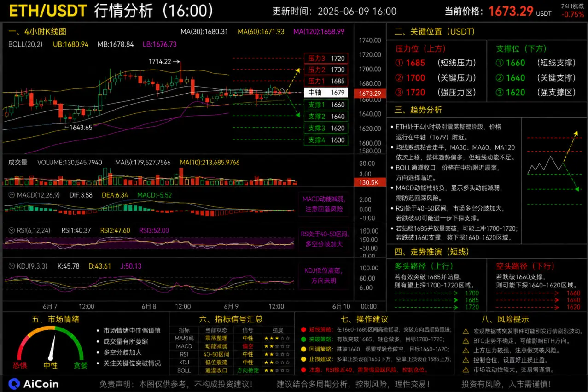Click the star rating in the MA均线 row

tap(278, 338)
